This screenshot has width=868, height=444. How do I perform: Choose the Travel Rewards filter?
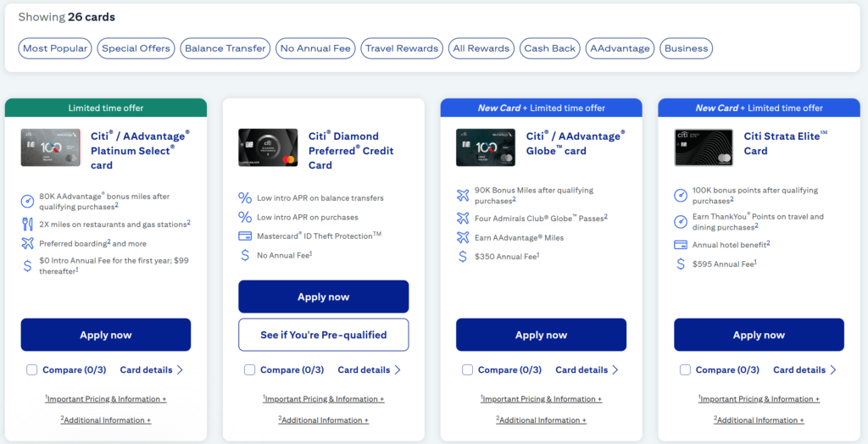point(402,48)
